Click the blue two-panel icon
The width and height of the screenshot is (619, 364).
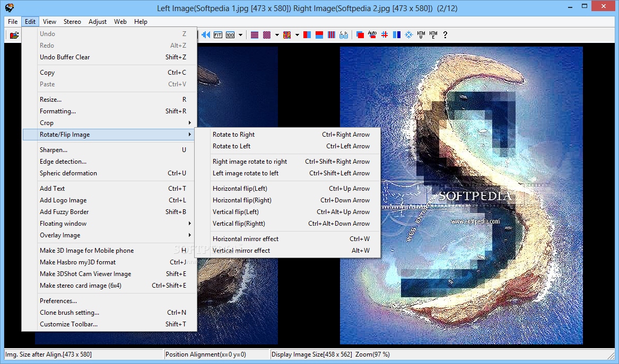397,34
